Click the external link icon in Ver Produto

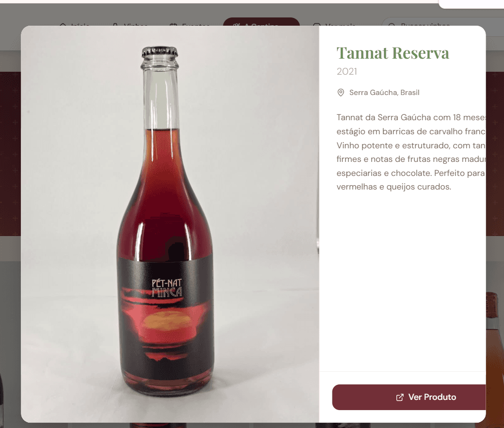pos(399,397)
